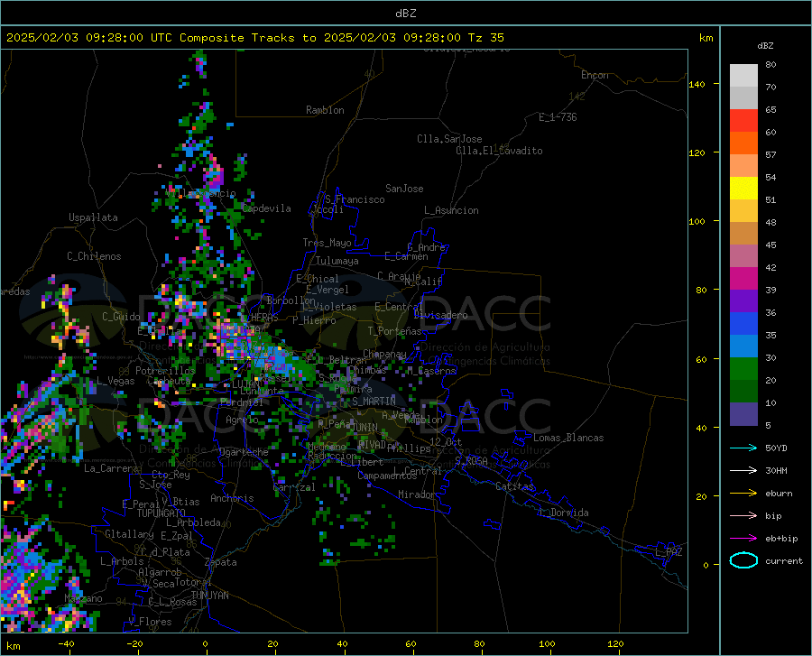Click the eb+bip legend label

(781, 539)
